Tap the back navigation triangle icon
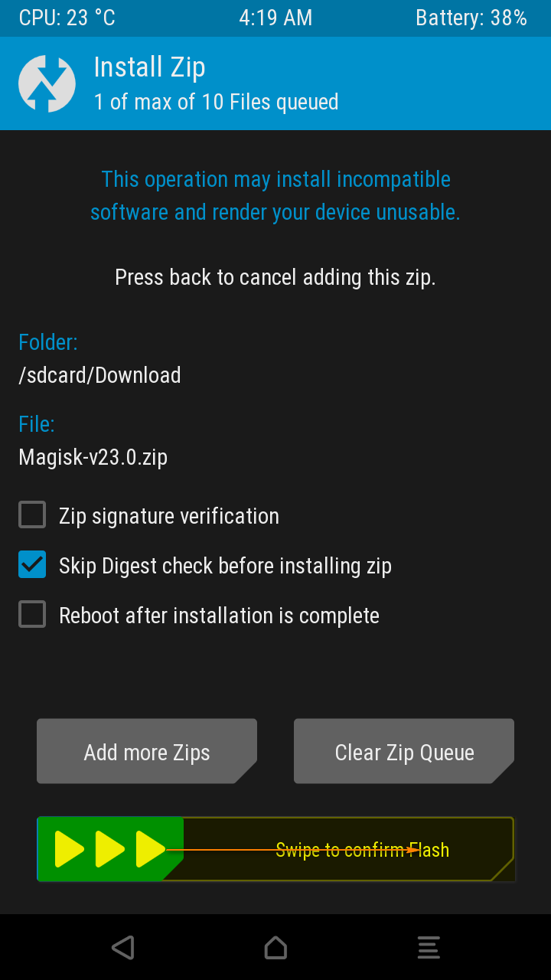Screen dimensions: 551x980 (x=122, y=947)
